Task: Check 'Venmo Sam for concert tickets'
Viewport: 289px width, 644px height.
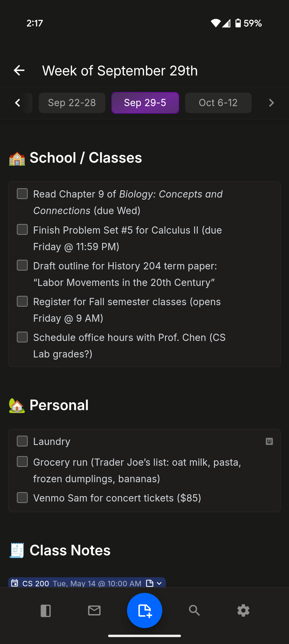Action: pyautogui.click(x=22, y=498)
